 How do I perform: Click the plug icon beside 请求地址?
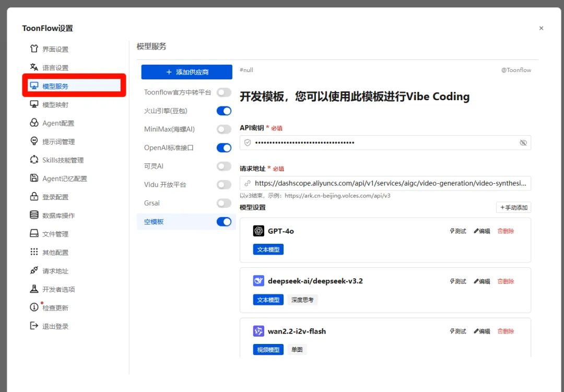34,270
